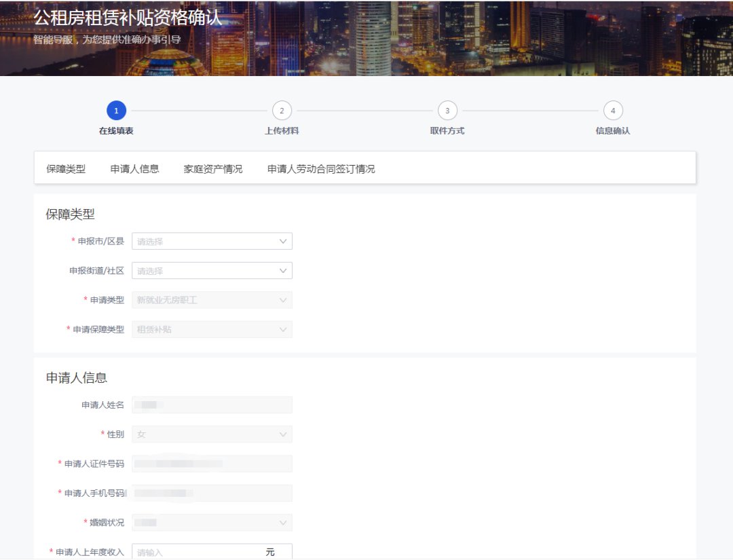733x560 pixels.
Task: Click step 4 circle 信息确认
Action: pos(613,111)
